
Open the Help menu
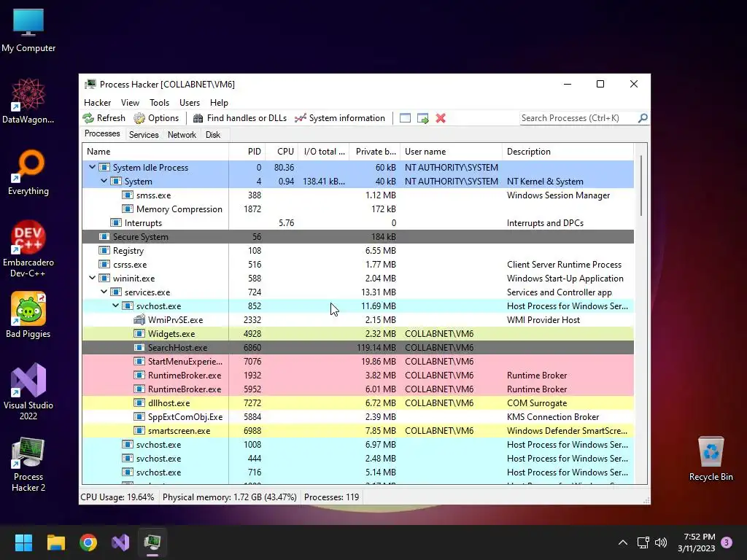pyautogui.click(x=219, y=102)
